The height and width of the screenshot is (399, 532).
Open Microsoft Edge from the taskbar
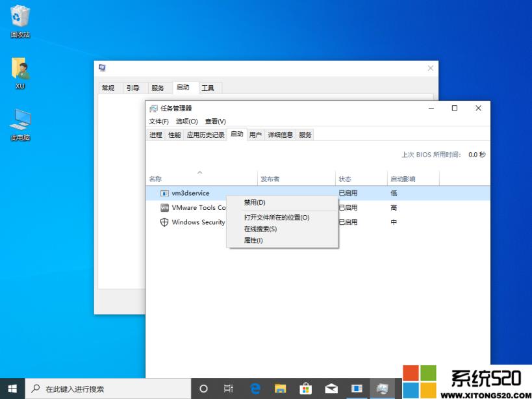[x=254, y=389]
